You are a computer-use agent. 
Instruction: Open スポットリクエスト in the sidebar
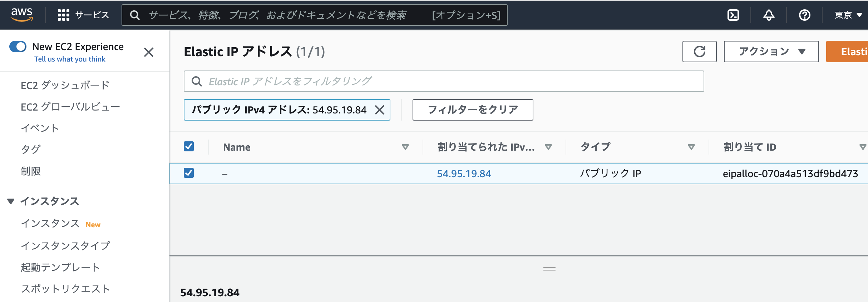pyautogui.click(x=65, y=289)
